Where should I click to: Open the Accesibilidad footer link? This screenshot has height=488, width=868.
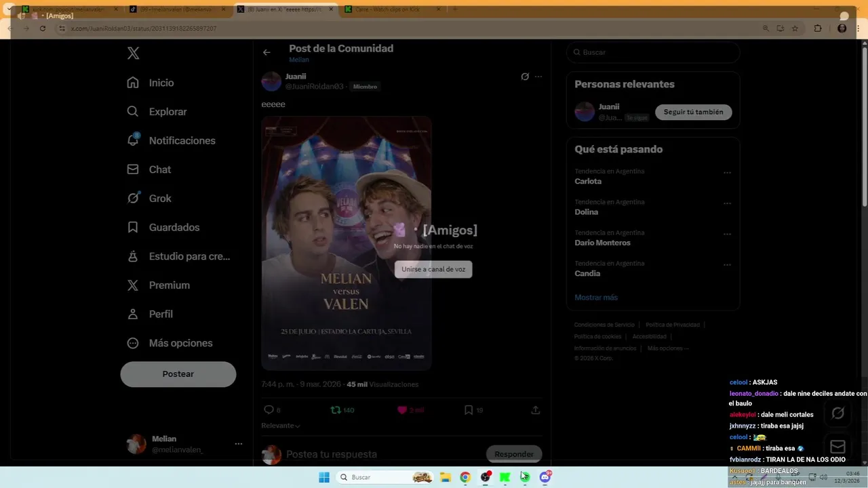(650, 336)
